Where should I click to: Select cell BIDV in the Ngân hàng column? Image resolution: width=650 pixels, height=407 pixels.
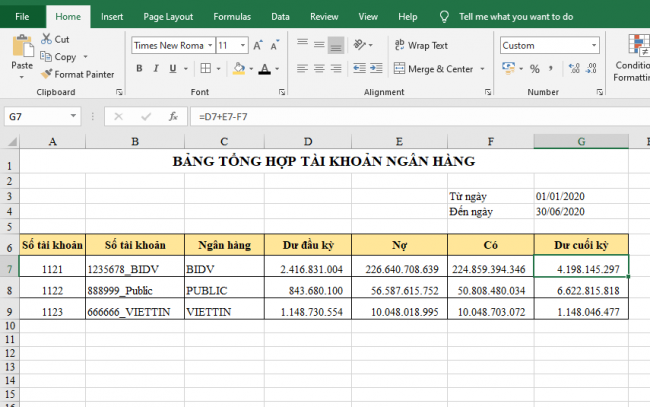coord(223,269)
